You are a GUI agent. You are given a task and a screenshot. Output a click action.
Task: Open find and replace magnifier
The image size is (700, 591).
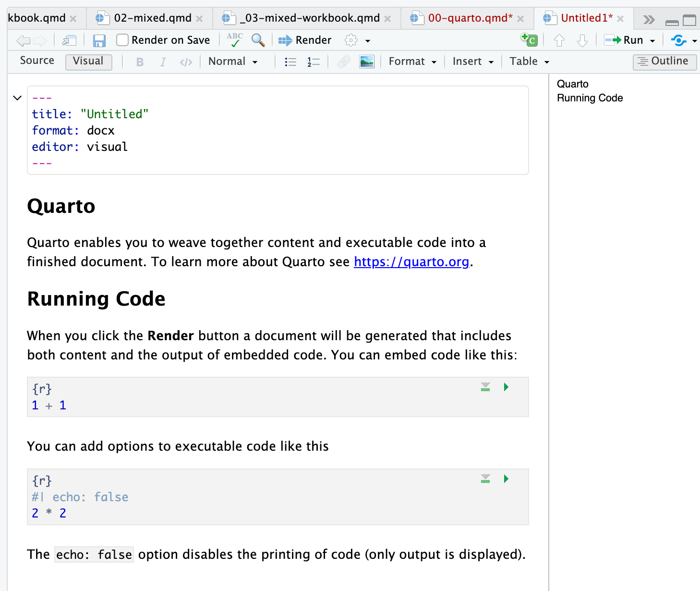258,40
